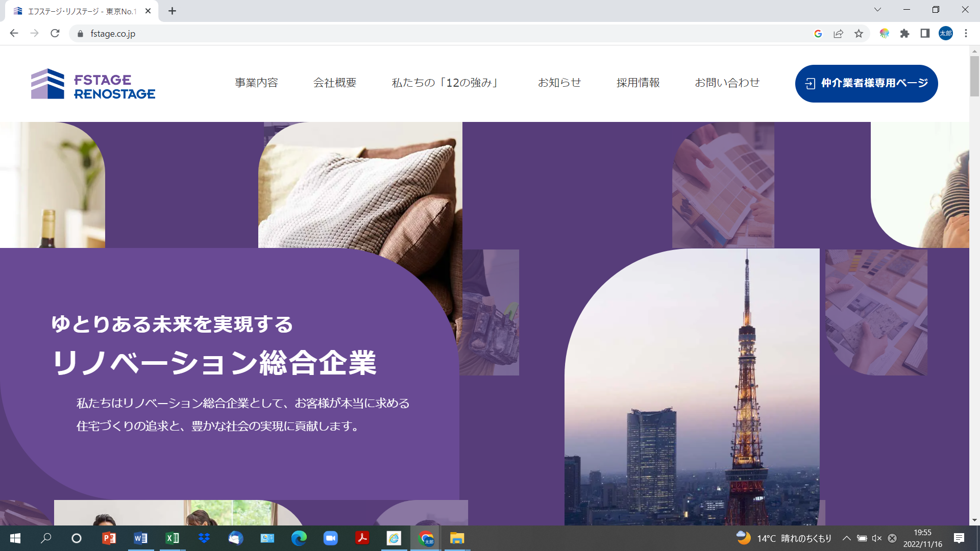Bookmark this page with star icon

(859, 34)
